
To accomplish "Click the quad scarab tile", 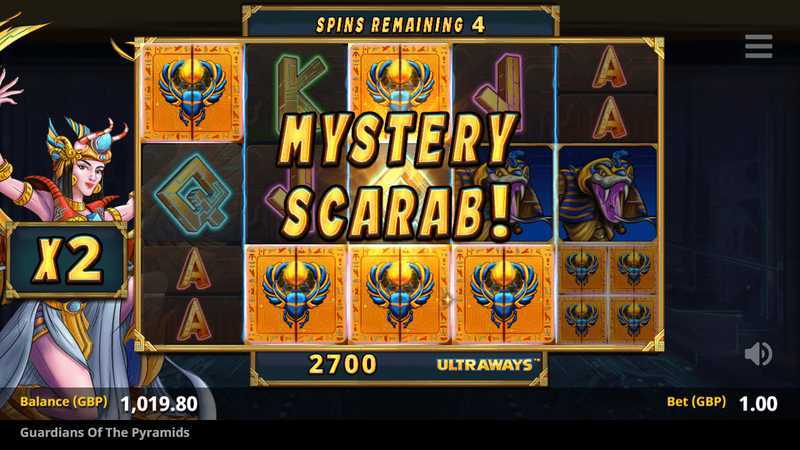I will coord(608,294).
